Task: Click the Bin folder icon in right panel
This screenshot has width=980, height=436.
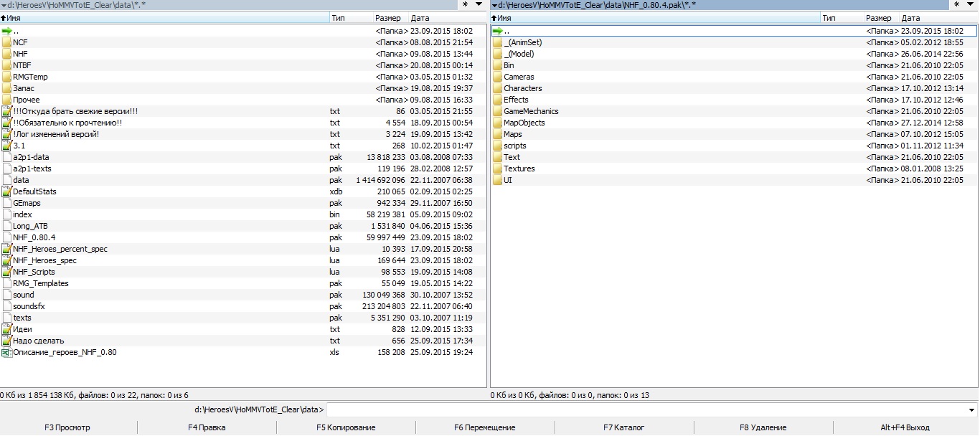Action: coord(498,65)
